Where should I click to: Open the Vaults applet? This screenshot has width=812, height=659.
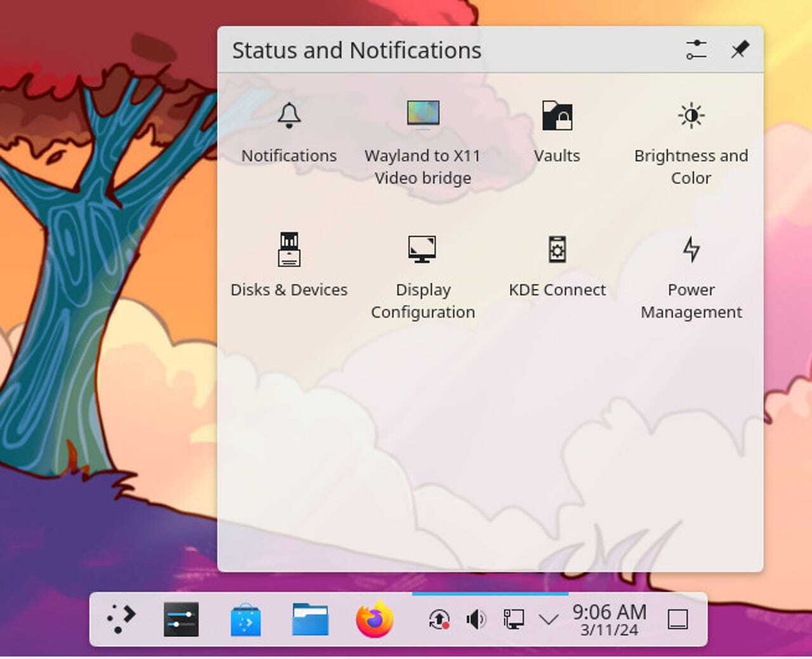tap(557, 133)
